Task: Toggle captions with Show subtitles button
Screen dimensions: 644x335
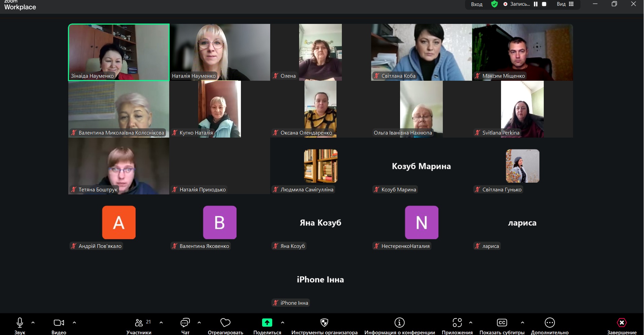Action: 502,323
